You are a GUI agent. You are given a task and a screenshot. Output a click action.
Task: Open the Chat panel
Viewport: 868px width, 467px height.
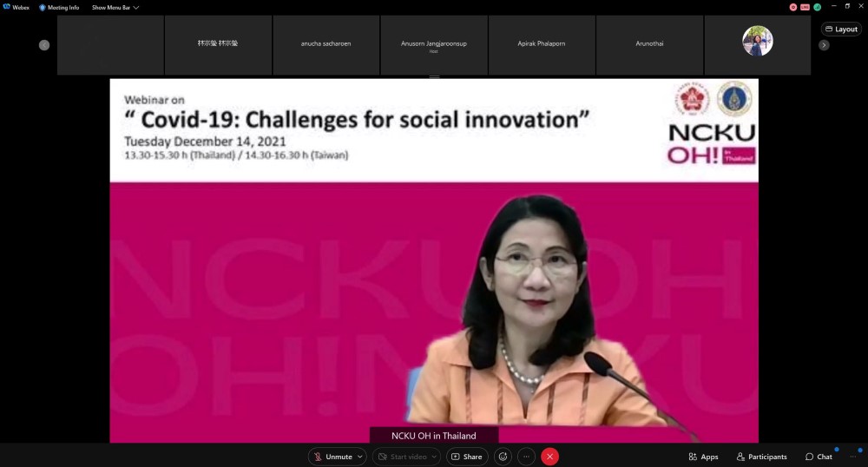pos(819,457)
